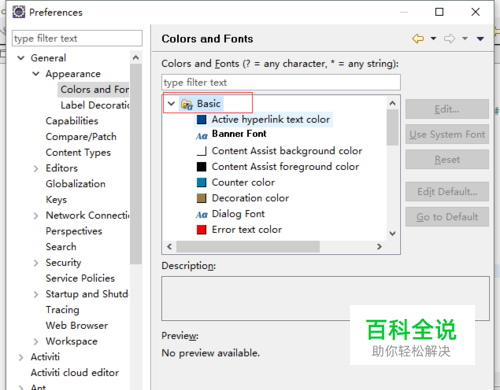Click the Error text color red swatch

click(201, 230)
